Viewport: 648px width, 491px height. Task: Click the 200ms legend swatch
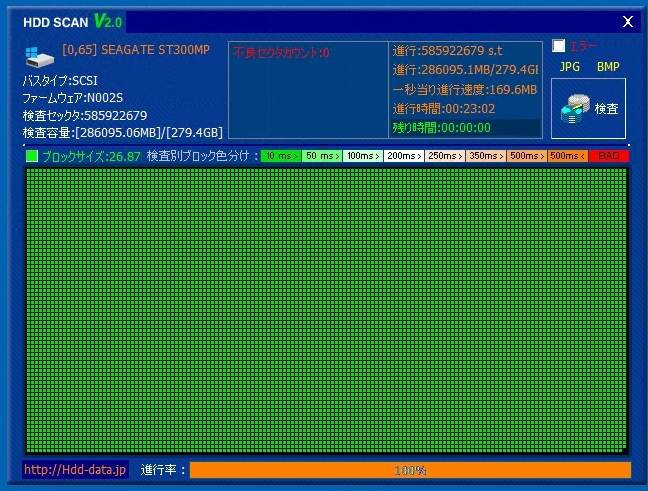tap(404, 156)
